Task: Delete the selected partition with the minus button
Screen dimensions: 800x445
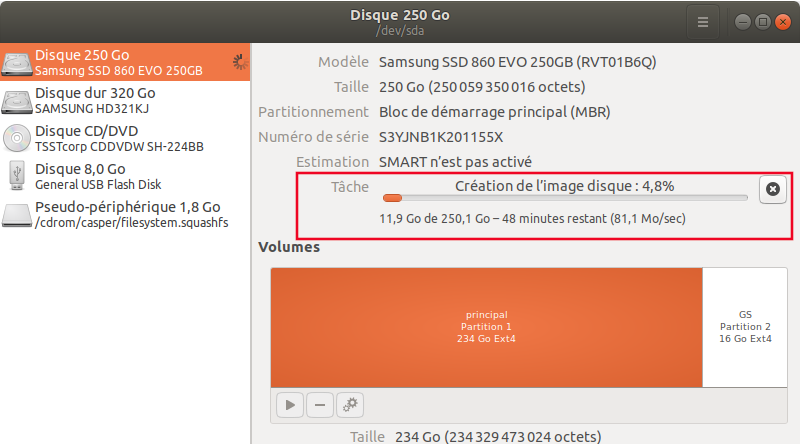Action: [x=320, y=405]
